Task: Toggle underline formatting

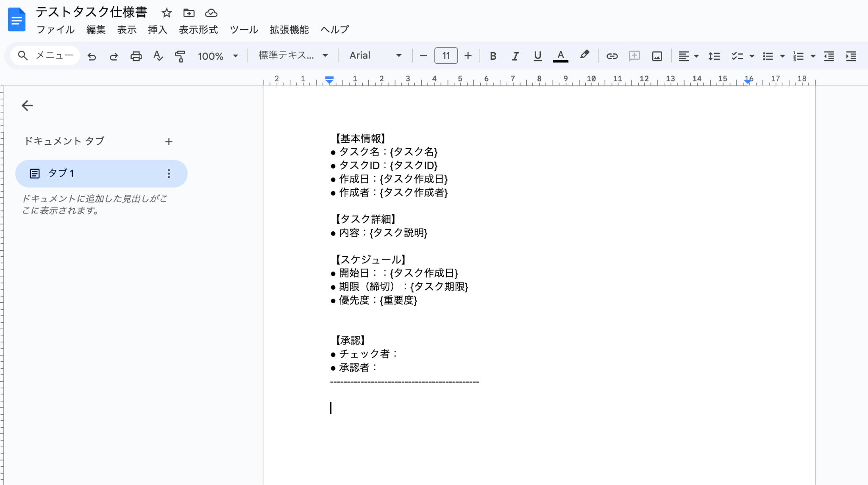Action: 537,56
